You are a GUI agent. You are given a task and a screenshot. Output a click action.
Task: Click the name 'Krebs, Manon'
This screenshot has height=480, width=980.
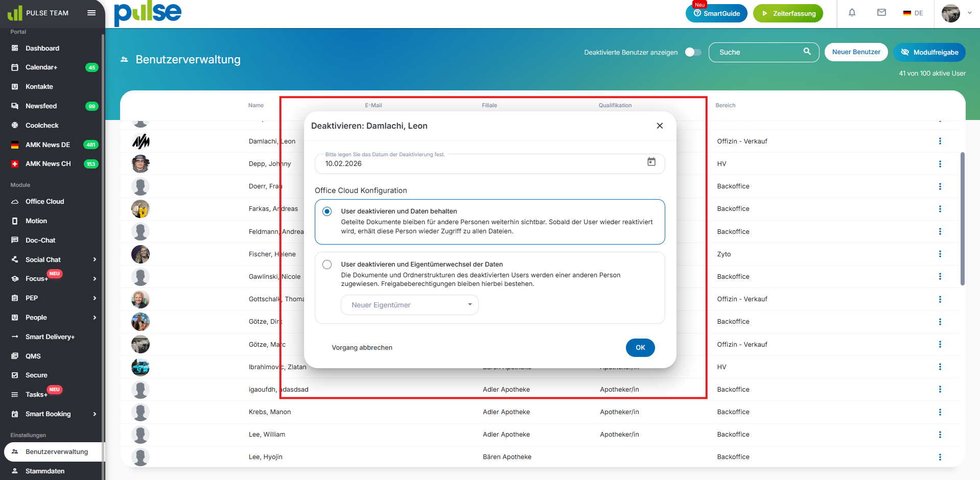[270, 412]
